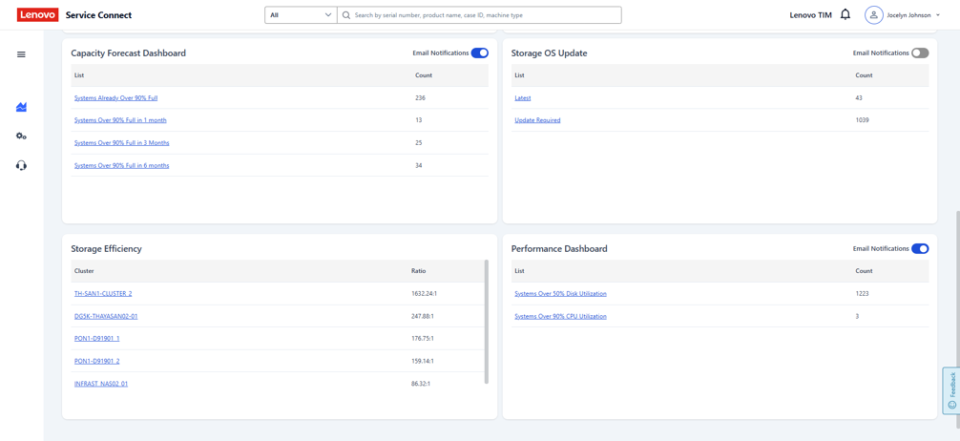Click the search magnifier icon

pyautogui.click(x=346, y=15)
